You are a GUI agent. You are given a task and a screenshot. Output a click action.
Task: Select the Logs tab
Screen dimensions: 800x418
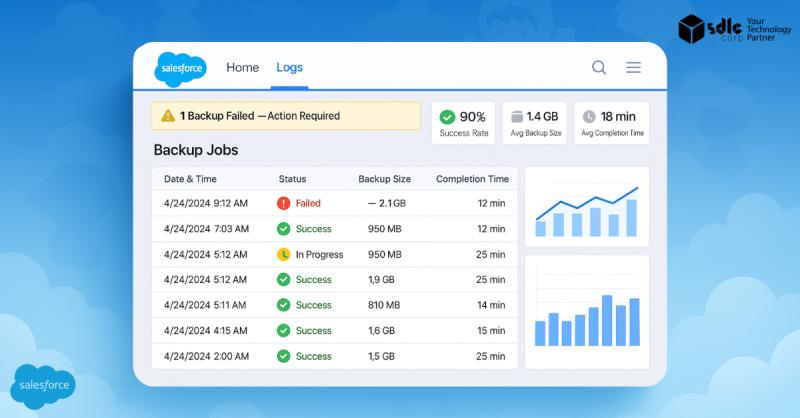tap(289, 68)
